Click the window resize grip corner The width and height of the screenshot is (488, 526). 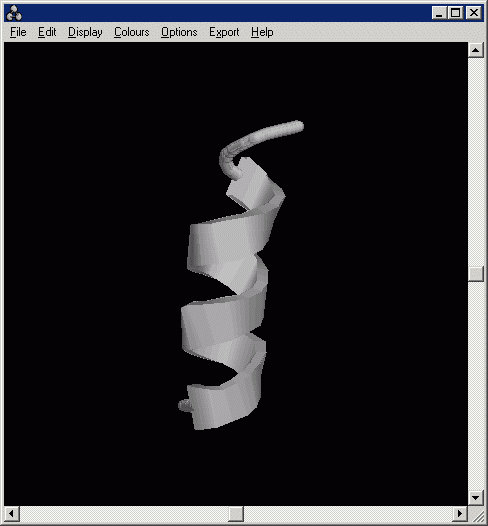[476, 514]
